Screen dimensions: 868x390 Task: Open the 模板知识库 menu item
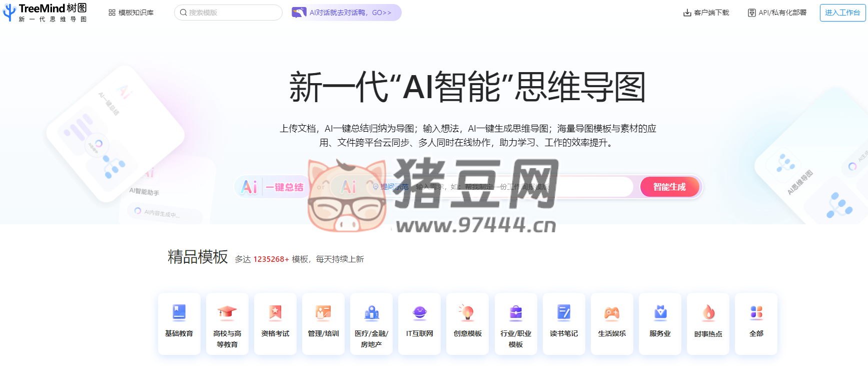(131, 13)
